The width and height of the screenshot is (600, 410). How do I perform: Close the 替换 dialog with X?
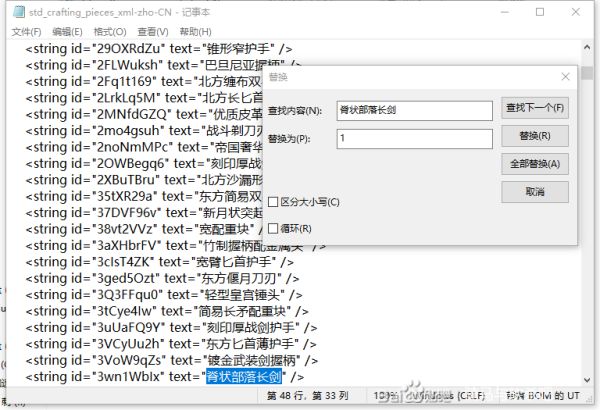[566, 77]
